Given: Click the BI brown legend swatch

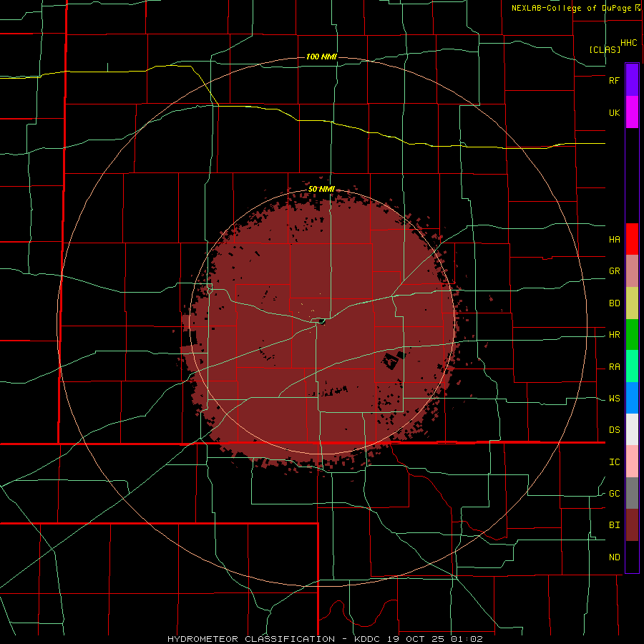Looking at the screenshot, I should click(x=632, y=525).
